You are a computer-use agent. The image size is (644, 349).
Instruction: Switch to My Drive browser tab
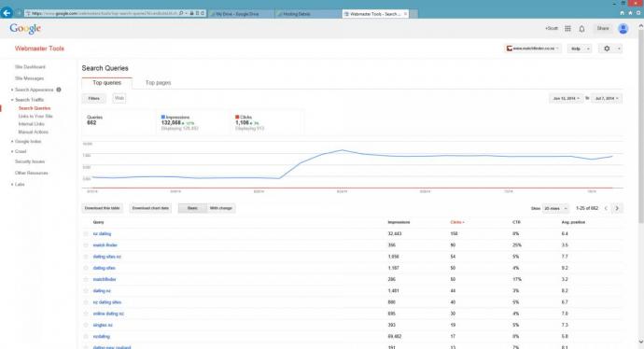coord(241,14)
